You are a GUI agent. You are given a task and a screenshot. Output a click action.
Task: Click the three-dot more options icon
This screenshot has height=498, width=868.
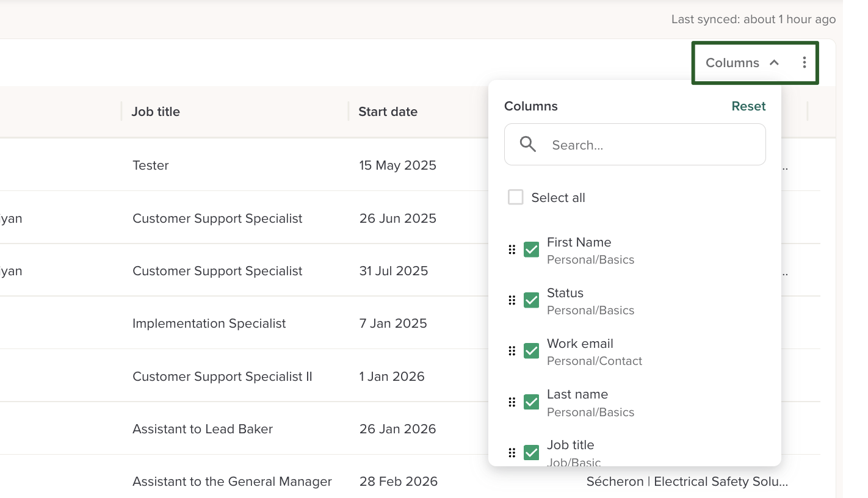coord(805,62)
